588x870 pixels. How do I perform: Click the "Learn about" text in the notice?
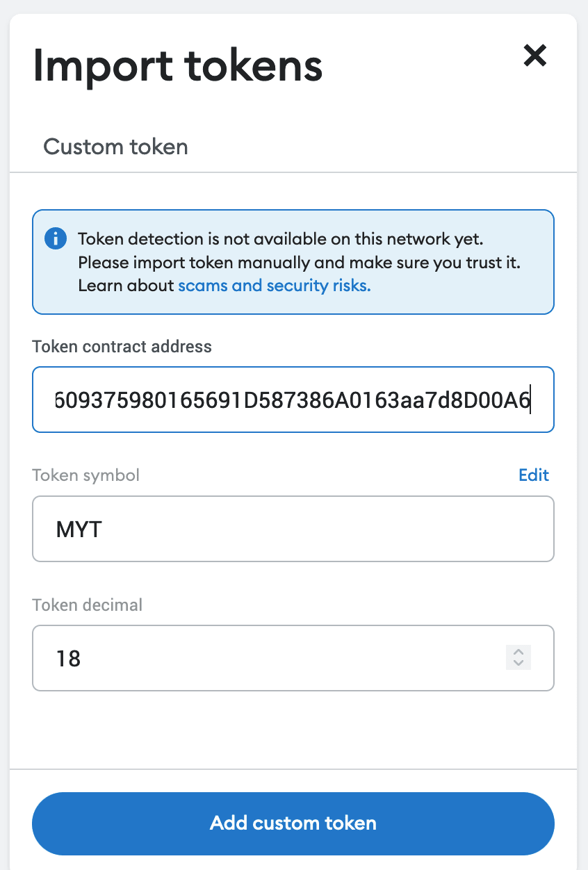[126, 286]
